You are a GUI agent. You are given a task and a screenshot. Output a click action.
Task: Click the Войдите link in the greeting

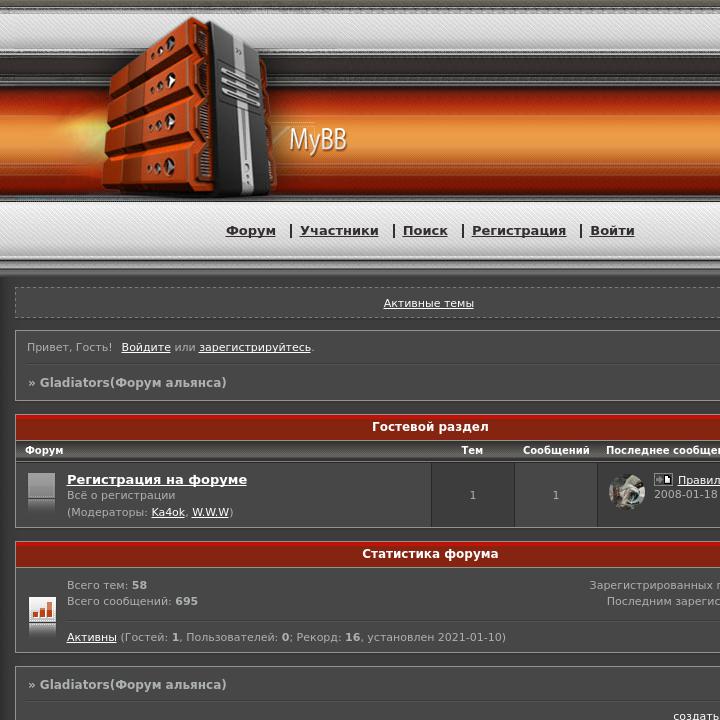(146, 347)
